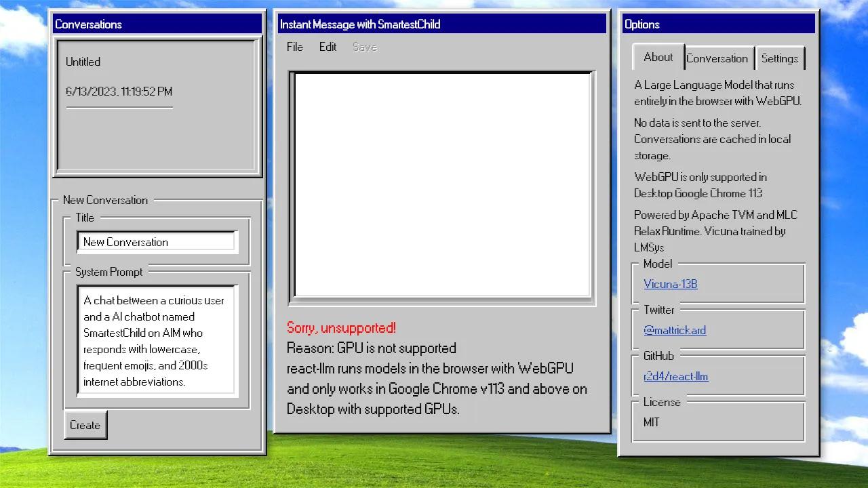The width and height of the screenshot is (868, 488).
Task: Click the 6/13/2023, 11:19:52 PM timestamp
Action: (119, 91)
